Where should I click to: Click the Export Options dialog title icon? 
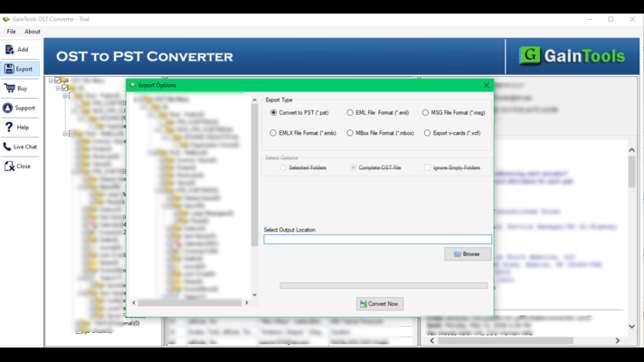point(132,85)
